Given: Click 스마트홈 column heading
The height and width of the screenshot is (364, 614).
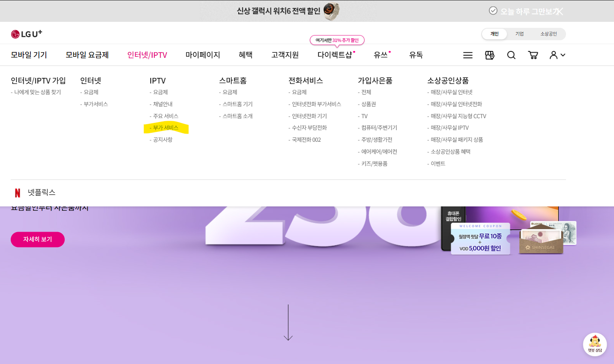Looking at the screenshot, I should click(x=233, y=81).
